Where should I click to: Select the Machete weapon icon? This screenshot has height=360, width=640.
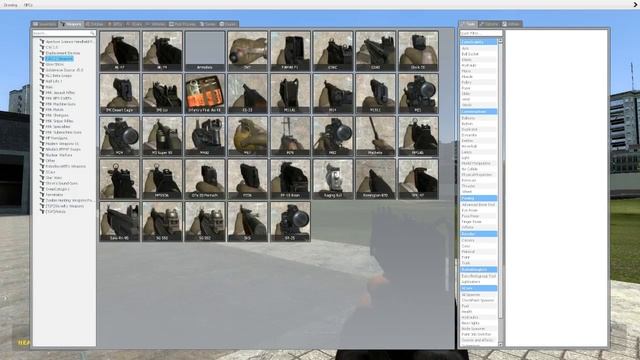[x=376, y=136]
